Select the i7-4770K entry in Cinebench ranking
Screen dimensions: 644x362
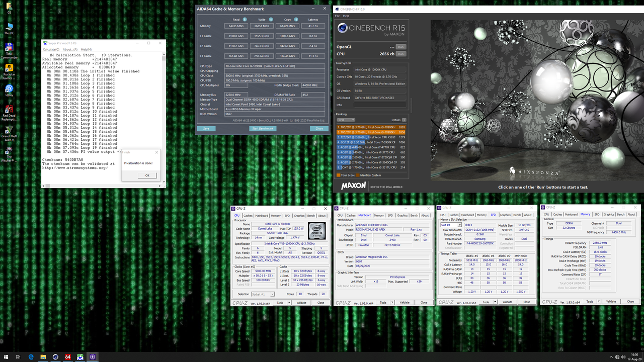coord(371,147)
